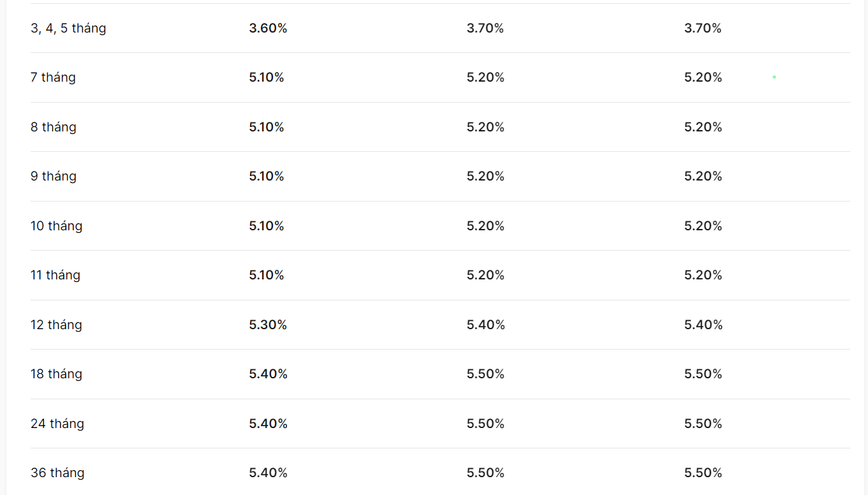Click the 5.10% rate in 10 tháng row
Screen dimensions: 868x495
tap(267, 226)
